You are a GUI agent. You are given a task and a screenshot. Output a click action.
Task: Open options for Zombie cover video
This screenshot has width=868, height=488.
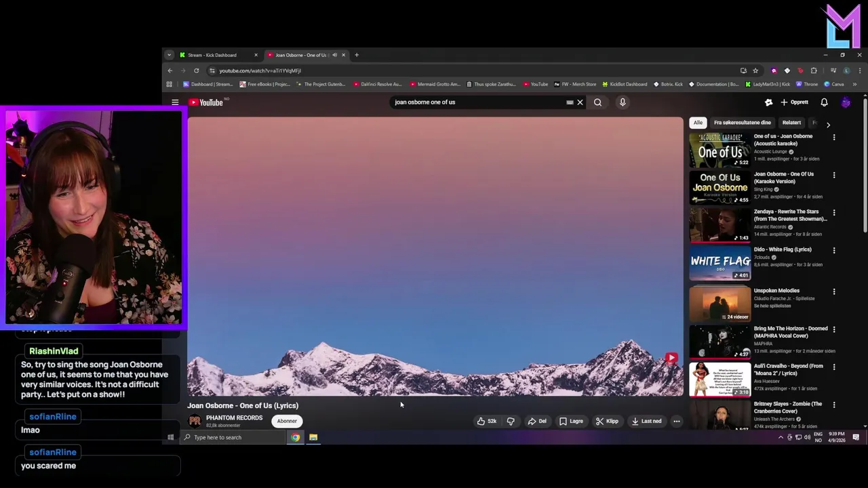click(834, 405)
